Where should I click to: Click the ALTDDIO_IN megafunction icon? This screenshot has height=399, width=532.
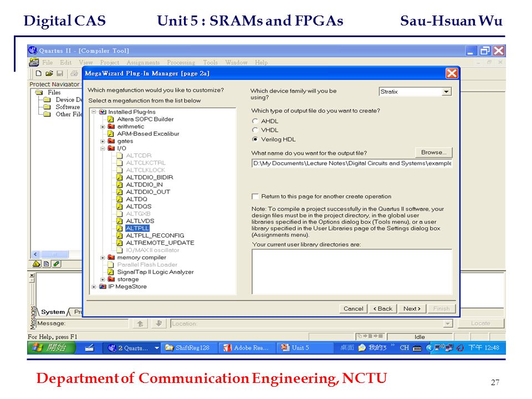click(x=120, y=185)
